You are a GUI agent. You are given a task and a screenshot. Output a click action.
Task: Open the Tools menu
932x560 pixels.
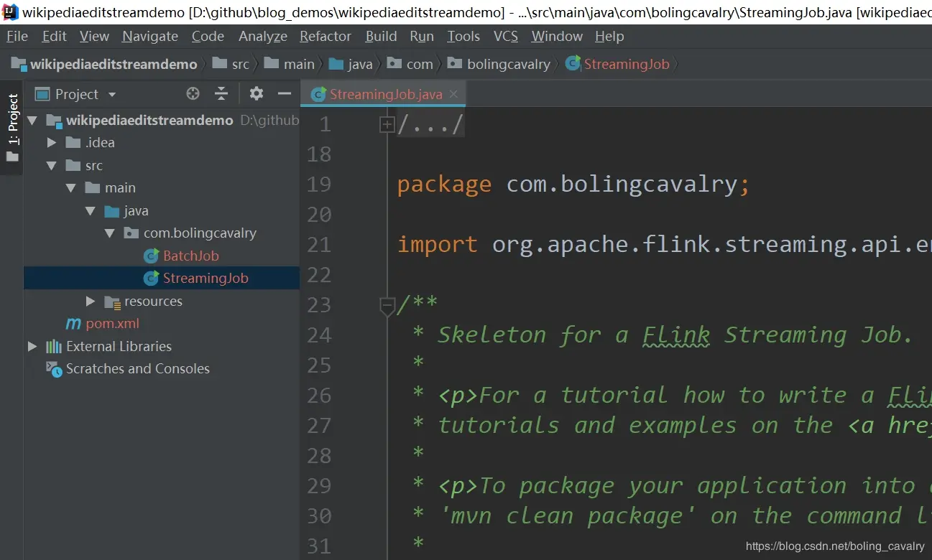(463, 37)
